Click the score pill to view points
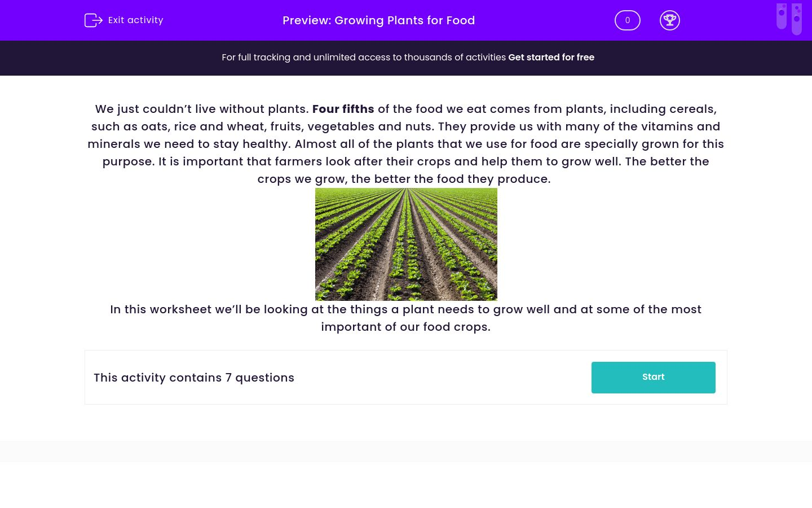This screenshot has height=508, width=812. (x=627, y=20)
